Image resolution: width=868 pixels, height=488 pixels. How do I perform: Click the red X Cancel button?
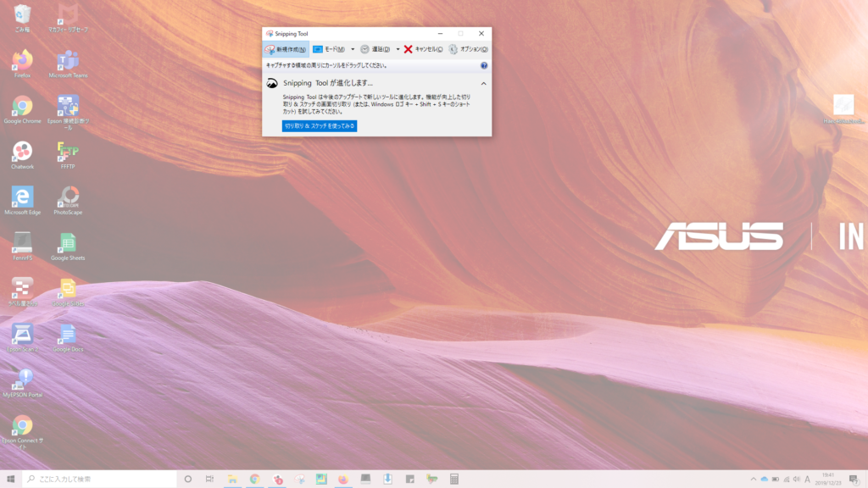click(x=423, y=49)
